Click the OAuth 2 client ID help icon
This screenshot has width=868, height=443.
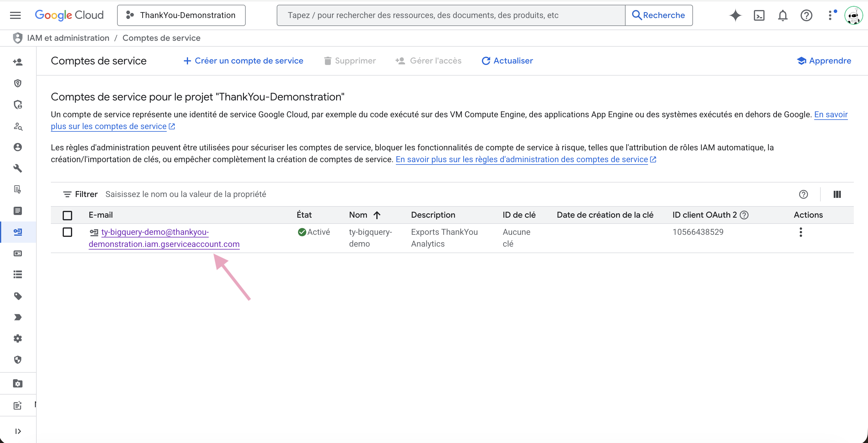coord(744,215)
